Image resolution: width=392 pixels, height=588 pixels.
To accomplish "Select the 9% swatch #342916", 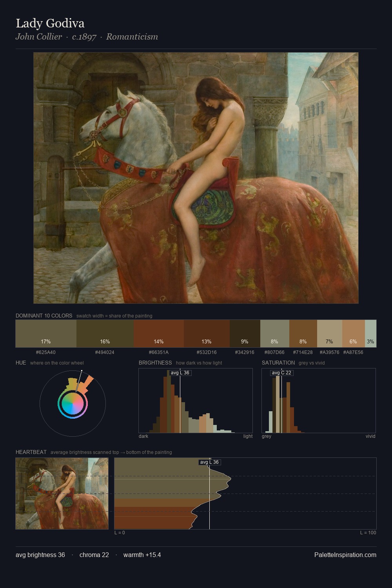I will (245, 334).
